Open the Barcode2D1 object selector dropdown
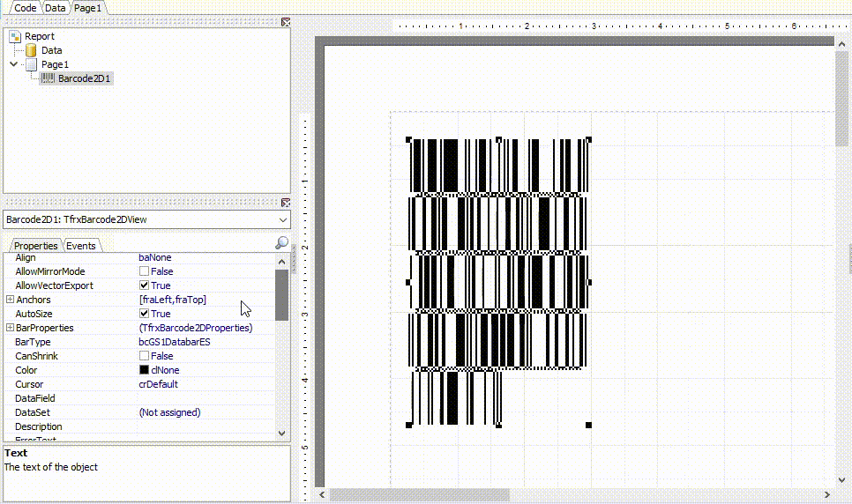Viewport: 852px width, 504px height. tap(282, 220)
